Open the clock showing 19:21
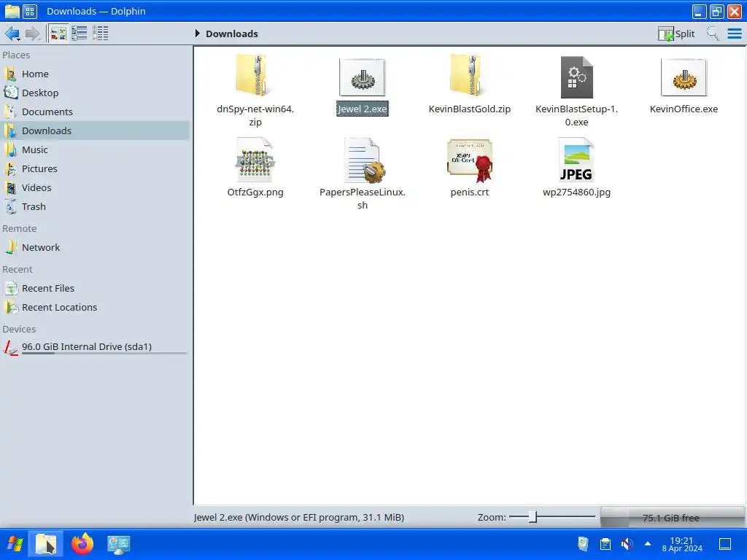This screenshot has width=747, height=560. click(x=682, y=544)
